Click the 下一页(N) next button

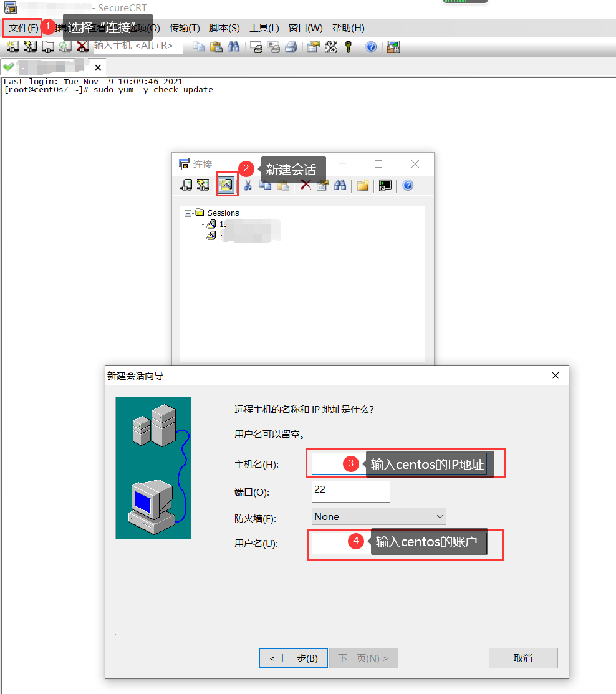(x=363, y=658)
